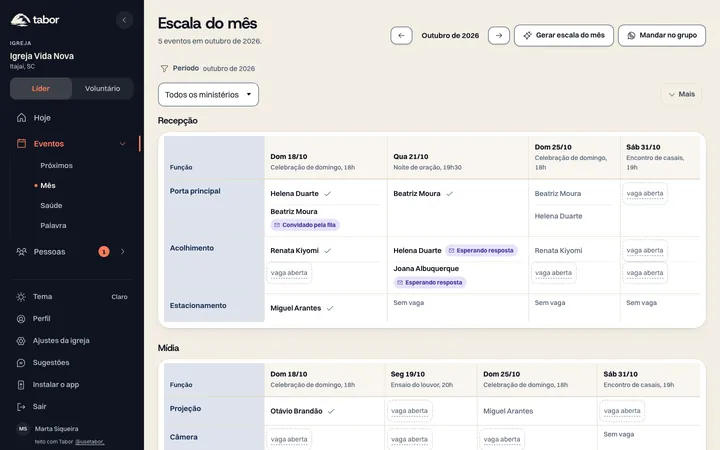The width and height of the screenshot is (720, 450).
Task: Click vaga aberta for Câmera Dom 18/10
Action: tap(289, 439)
